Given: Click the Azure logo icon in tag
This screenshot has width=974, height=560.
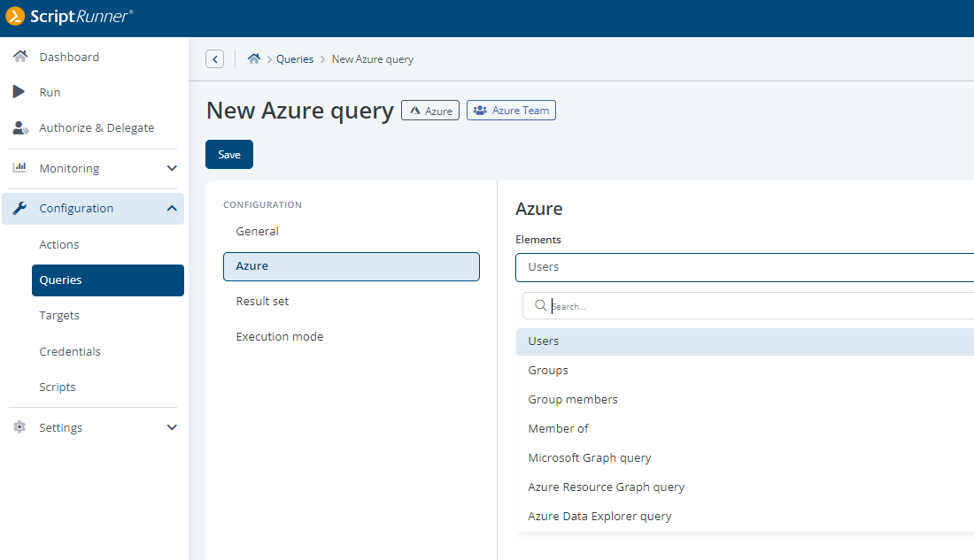Looking at the screenshot, I should pyautogui.click(x=415, y=111).
